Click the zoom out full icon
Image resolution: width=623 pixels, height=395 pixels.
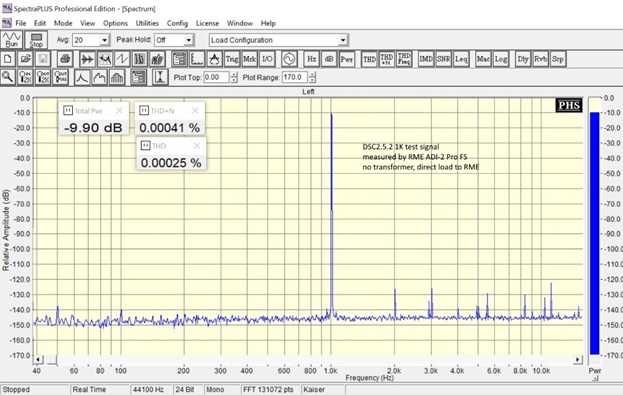pyautogui.click(x=60, y=77)
